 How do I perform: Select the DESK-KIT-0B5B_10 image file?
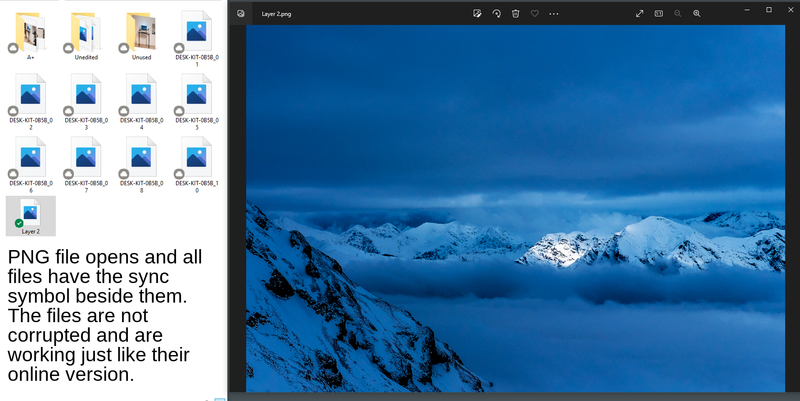pos(196,158)
